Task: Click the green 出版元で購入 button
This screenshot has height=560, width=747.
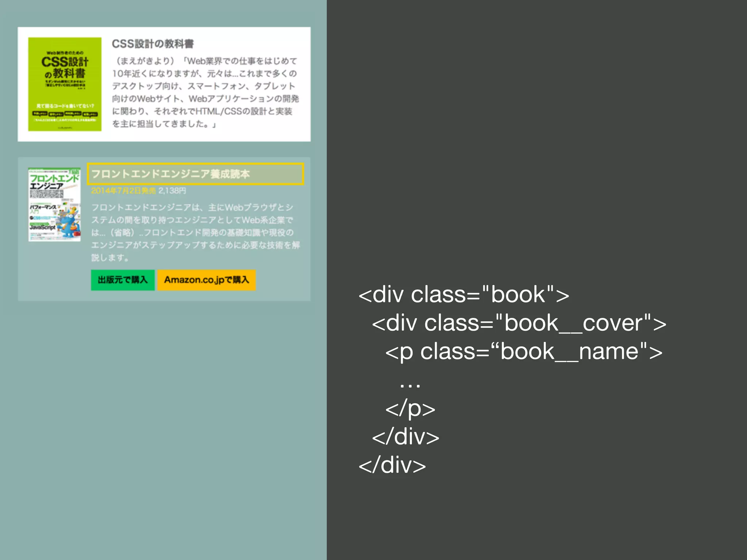Action: pos(123,280)
